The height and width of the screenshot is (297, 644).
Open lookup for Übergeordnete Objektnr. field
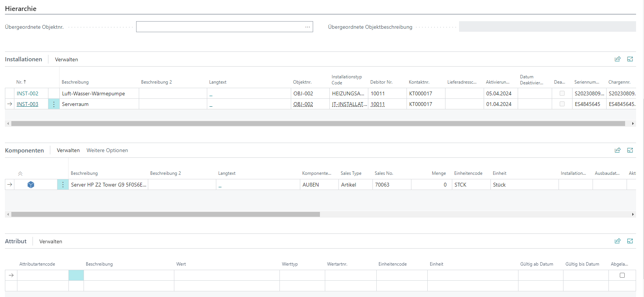tap(307, 27)
